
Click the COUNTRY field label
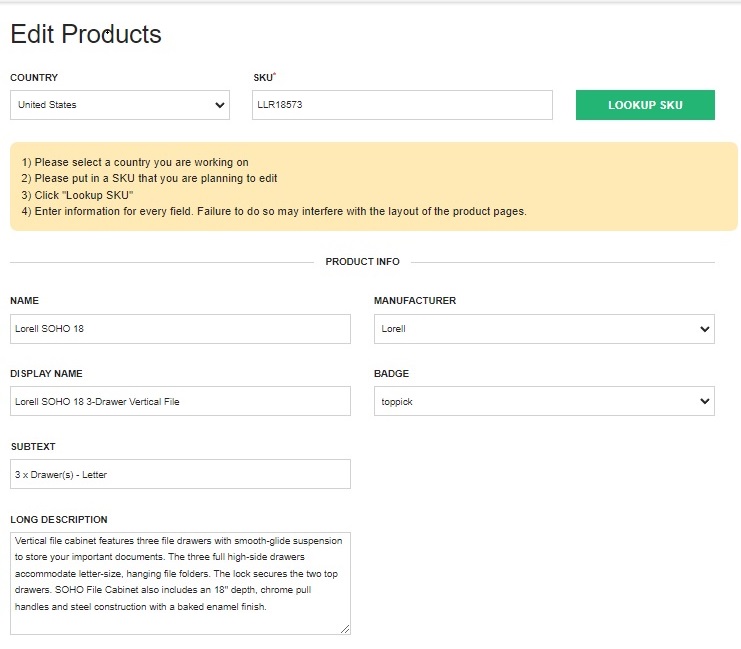34,78
